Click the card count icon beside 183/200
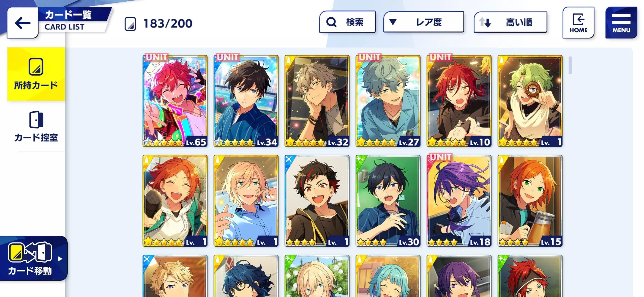This screenshot has height=297, width=644. (130, 24)
